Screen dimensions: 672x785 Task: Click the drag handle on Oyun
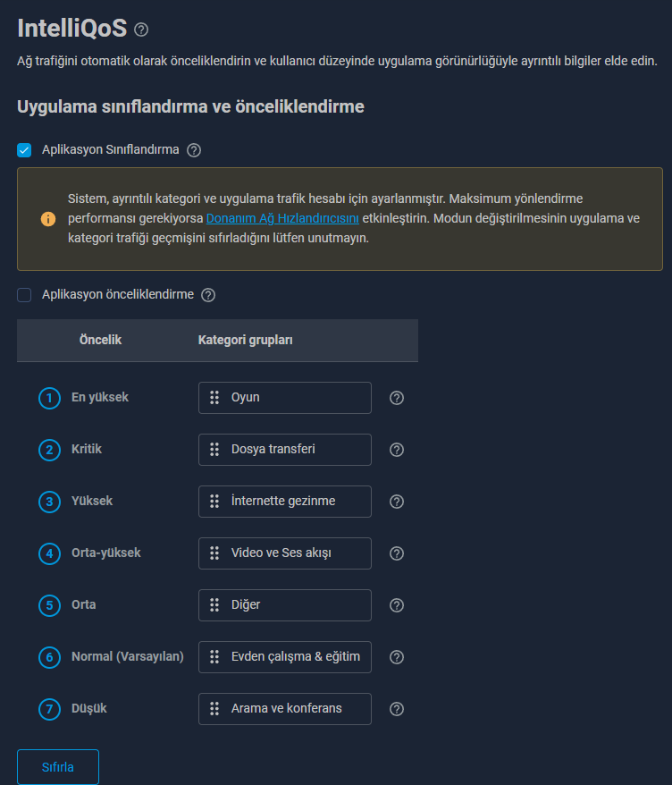(x=214, y=398)
